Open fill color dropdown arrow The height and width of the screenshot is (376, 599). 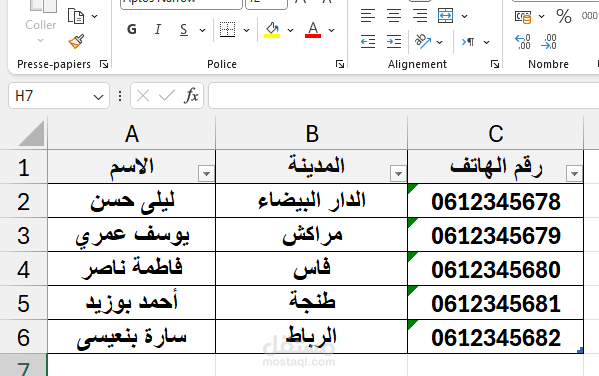click(290, 30)
